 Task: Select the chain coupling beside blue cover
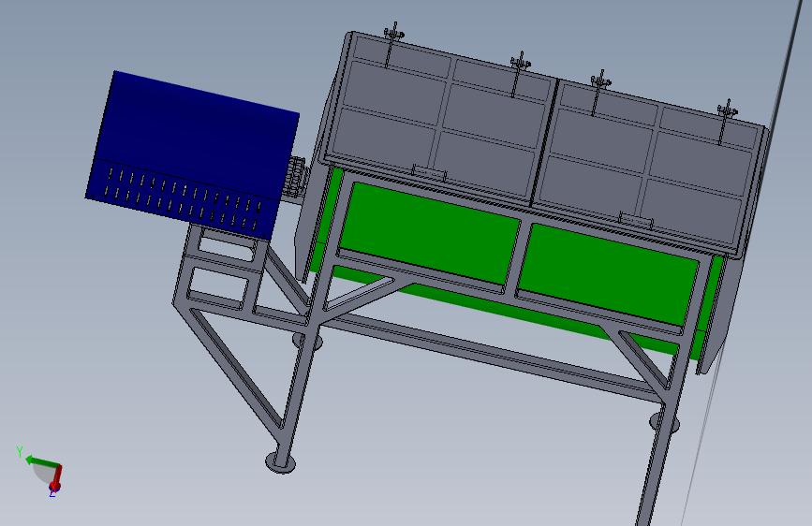pyautogui.click(x=296, y=179)
